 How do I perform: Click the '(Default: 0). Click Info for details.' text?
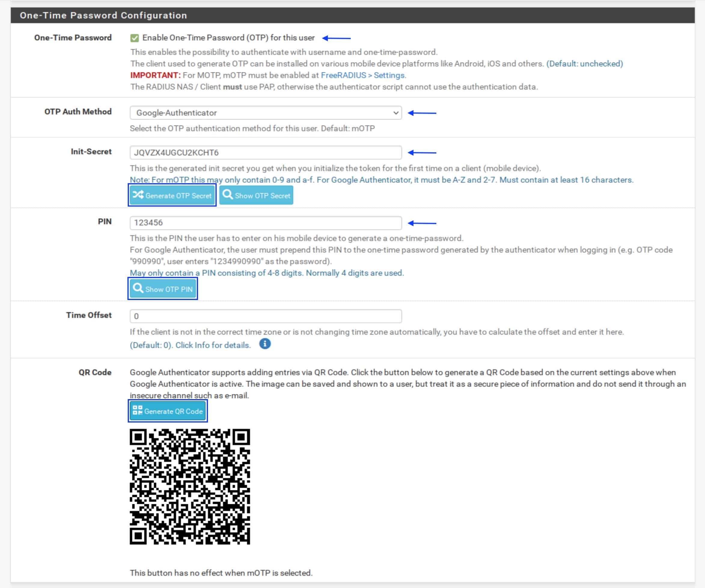[x=190, y=345]
